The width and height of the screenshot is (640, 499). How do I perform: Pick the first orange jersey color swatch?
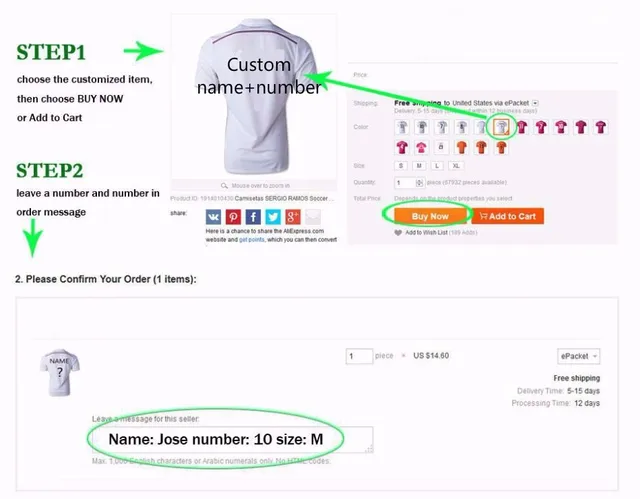click(462, 147)
